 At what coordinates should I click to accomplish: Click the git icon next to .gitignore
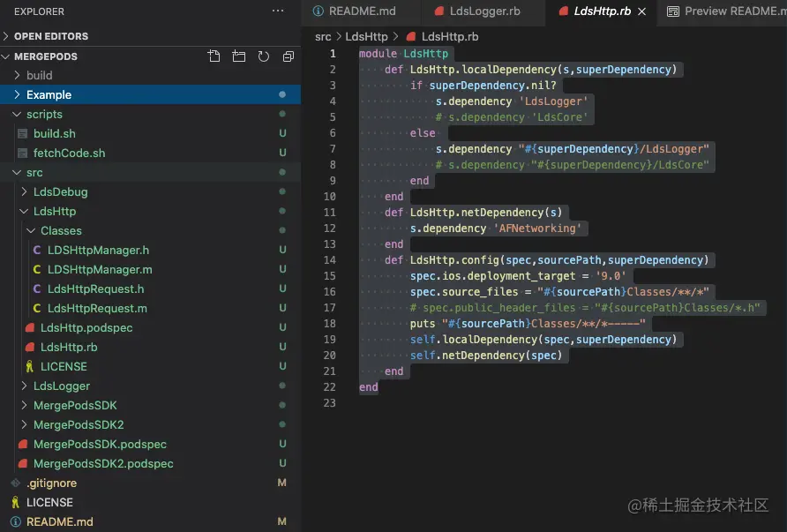(16, 483)
